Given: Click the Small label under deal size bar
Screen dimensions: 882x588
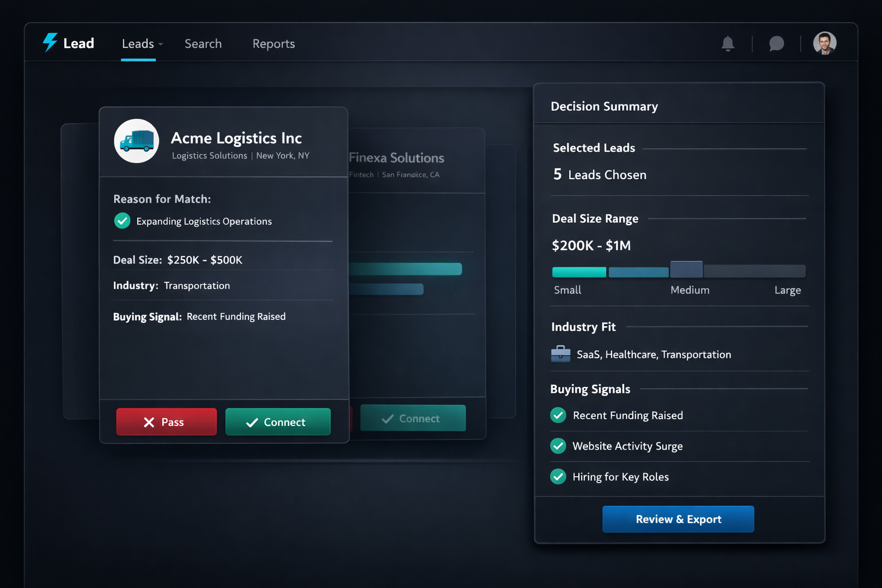Looking at the screenshot, I should click(567, 290).
